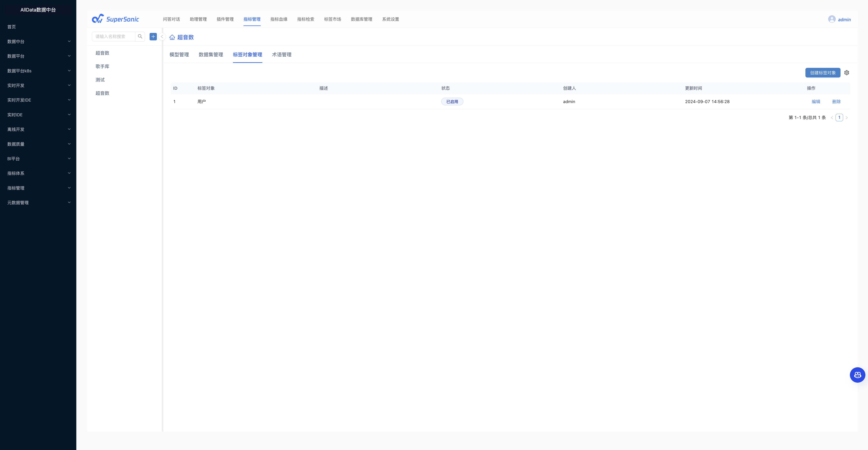Viewport: 868px width, 450px height.
Task: Select 测试 in domain list
Action: 100,80
